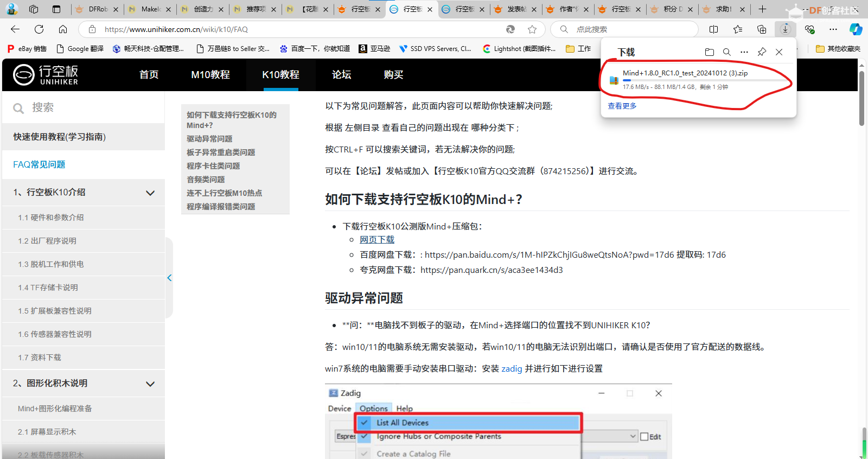This screenshot has width=868, height=459.
Task: Search downloads in the 下载 panel
Action: pos(727,52)
